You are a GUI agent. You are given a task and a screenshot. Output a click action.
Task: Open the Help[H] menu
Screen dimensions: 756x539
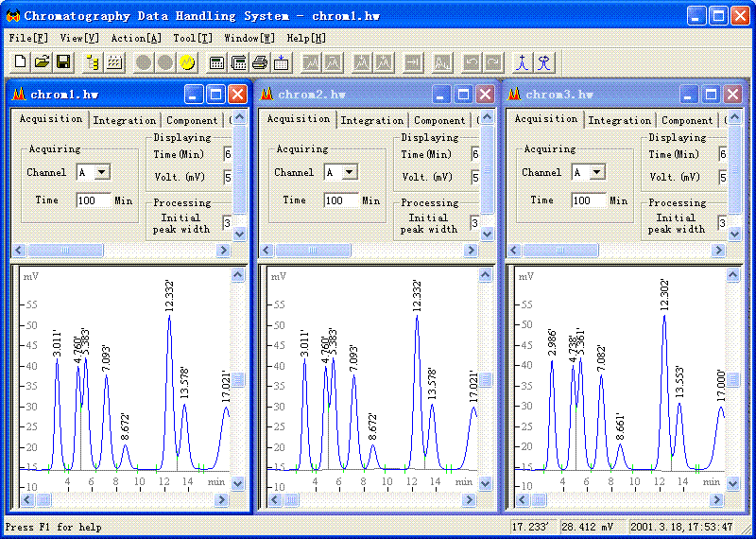click(x=306, y=38)
